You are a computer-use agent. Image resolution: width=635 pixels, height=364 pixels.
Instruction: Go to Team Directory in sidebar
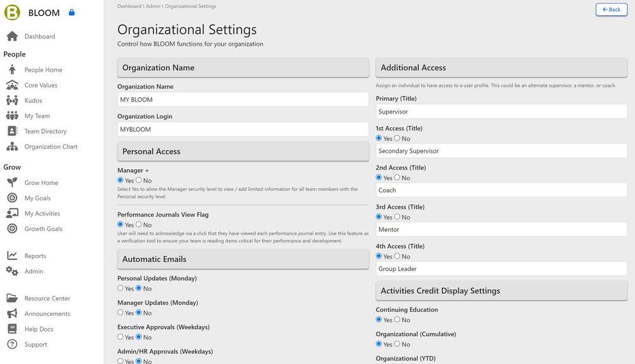[45, 131]
